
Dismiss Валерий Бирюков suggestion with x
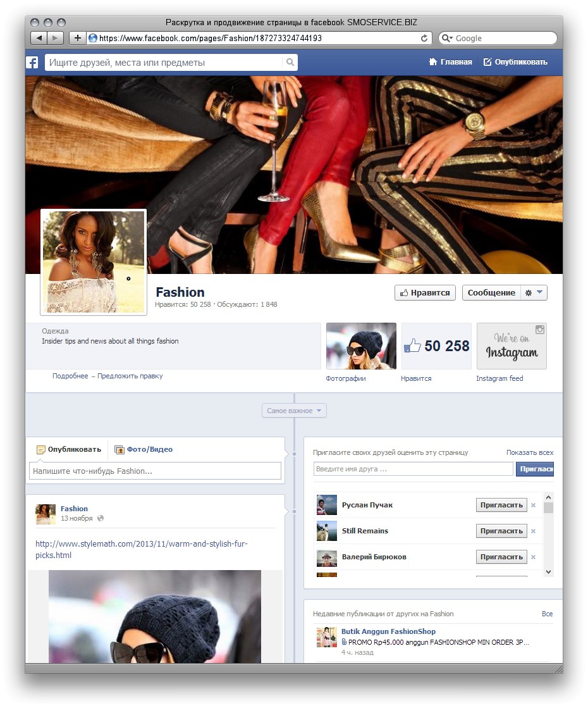click(534, 557)
